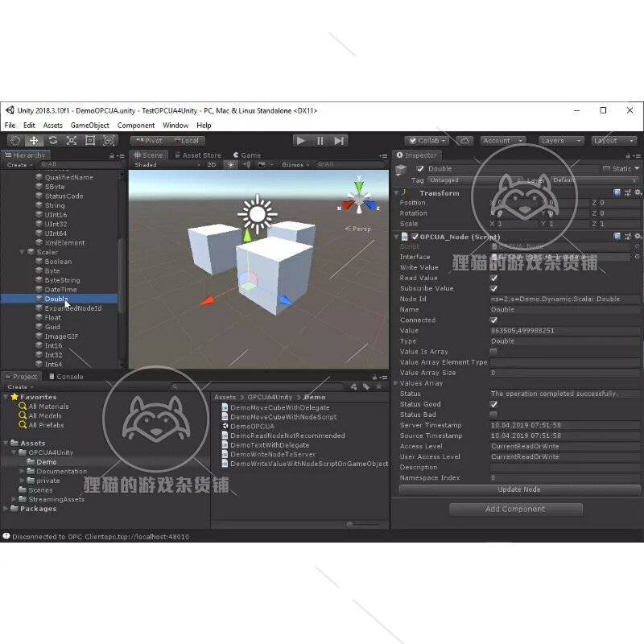Toggle the Read Value checkbox
The image size is (644, 644).
[x=493, y=278]
